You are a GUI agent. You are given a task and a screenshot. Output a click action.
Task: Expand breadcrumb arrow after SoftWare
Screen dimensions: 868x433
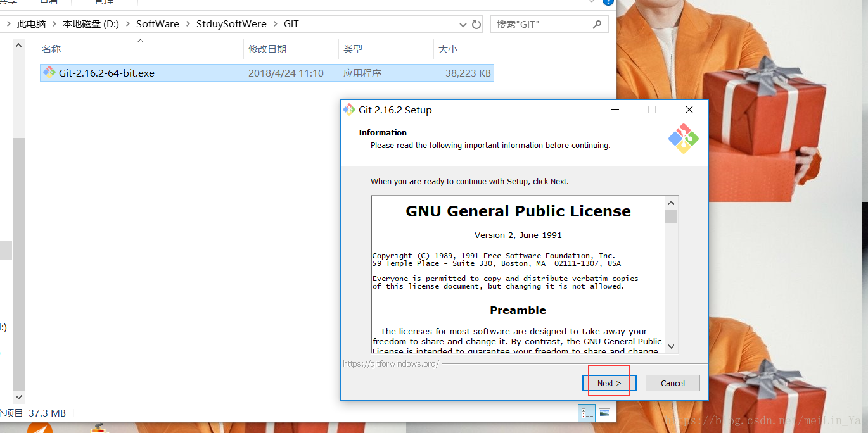(x=188, y=24)
